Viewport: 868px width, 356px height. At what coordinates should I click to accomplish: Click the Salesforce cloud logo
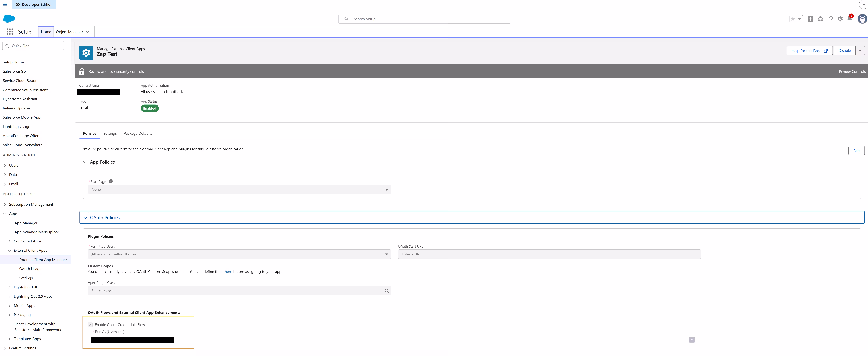tap(9, 19)
